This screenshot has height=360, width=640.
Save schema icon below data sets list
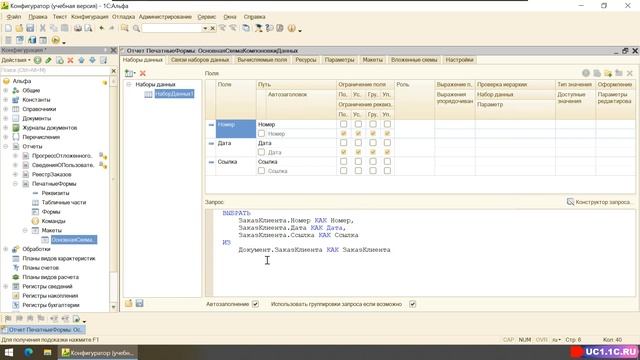click(x=139, y=303)
